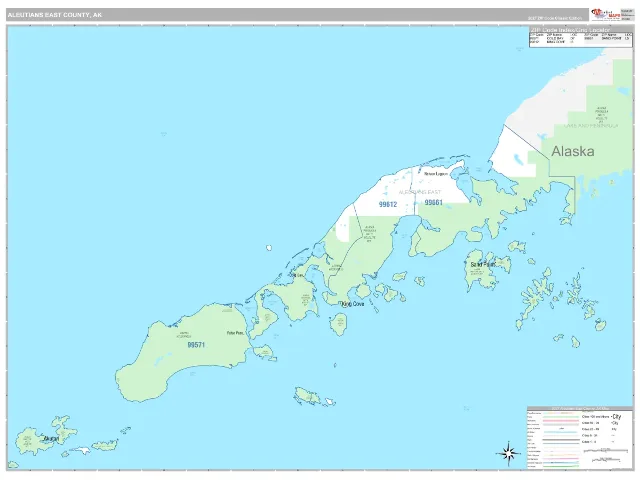Click the thick dark gray line swatch in legend
Image resolution: width=640 pixels, height=480 pixels.
click(x=561, y=440)
